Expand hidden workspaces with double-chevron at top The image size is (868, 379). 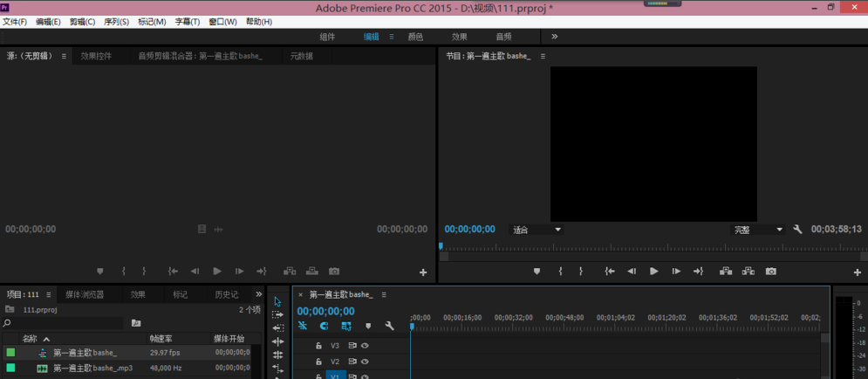pos(554,37)
